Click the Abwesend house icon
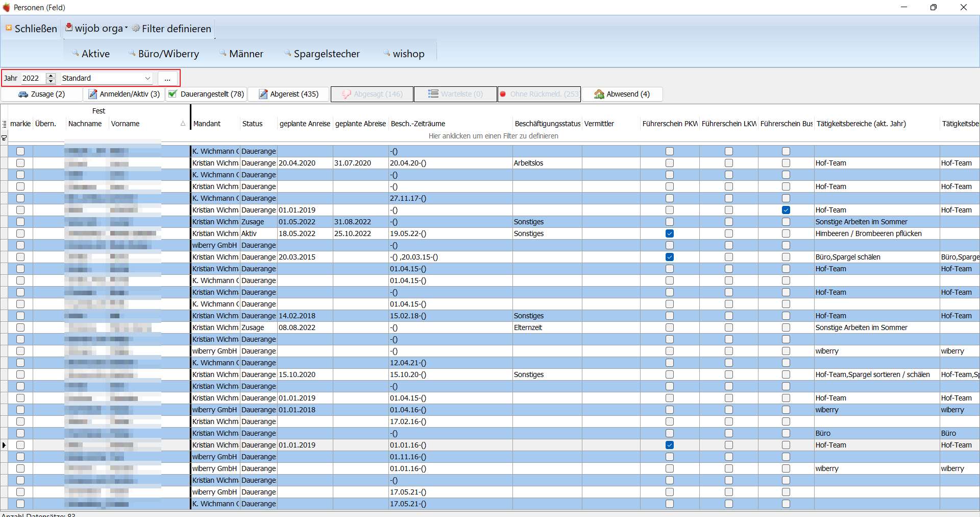The height and width of the screenshot is (517, 980). pyautogui.click(x=599, y=94)
